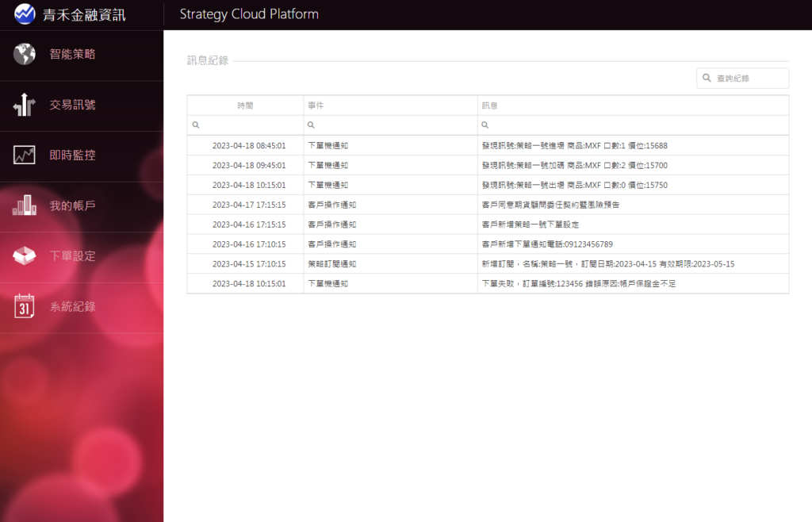812x522 pixels.
Task: Click the 事件 column filter input
Action: [390, 125]
